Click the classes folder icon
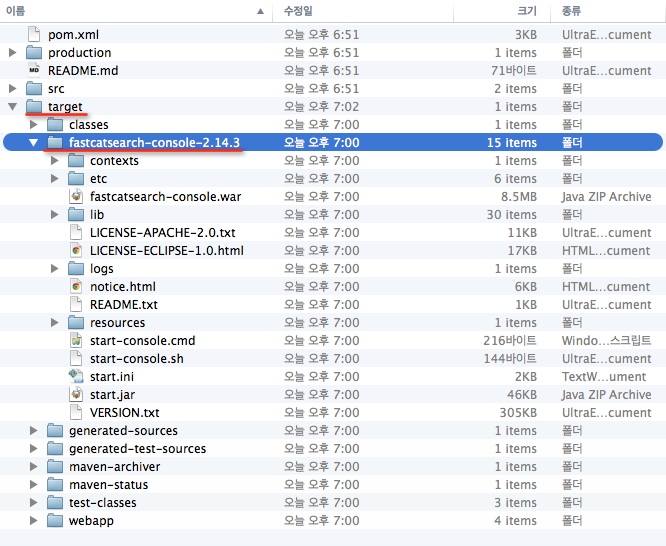This screenshot has width=666, height=546. (x=55, y=124)
